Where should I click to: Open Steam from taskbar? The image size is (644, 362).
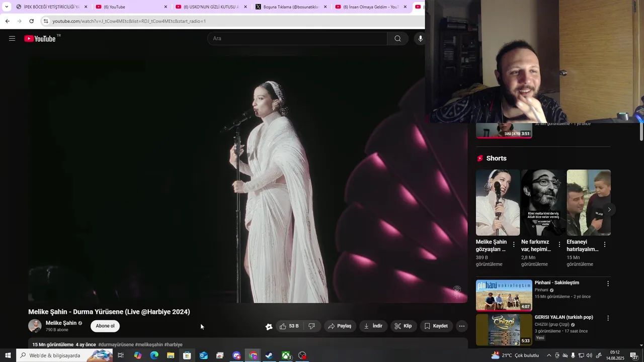pyautogui.click(x=269, y=355)
